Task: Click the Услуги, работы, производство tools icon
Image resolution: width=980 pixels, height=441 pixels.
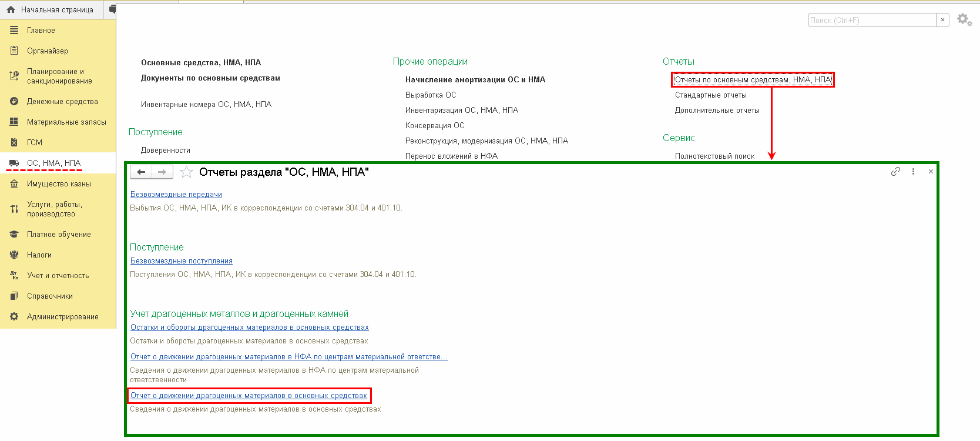Action: [x=14, y=209]
